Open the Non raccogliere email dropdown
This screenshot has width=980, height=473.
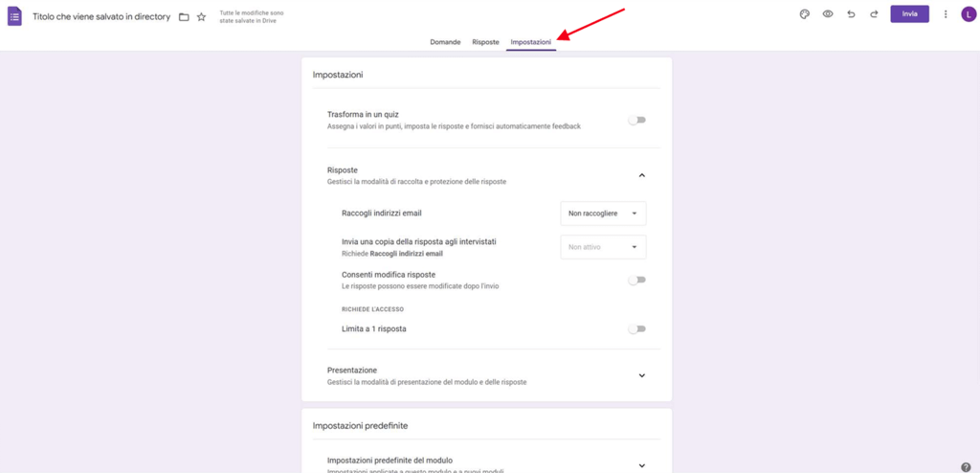[603, 214]
